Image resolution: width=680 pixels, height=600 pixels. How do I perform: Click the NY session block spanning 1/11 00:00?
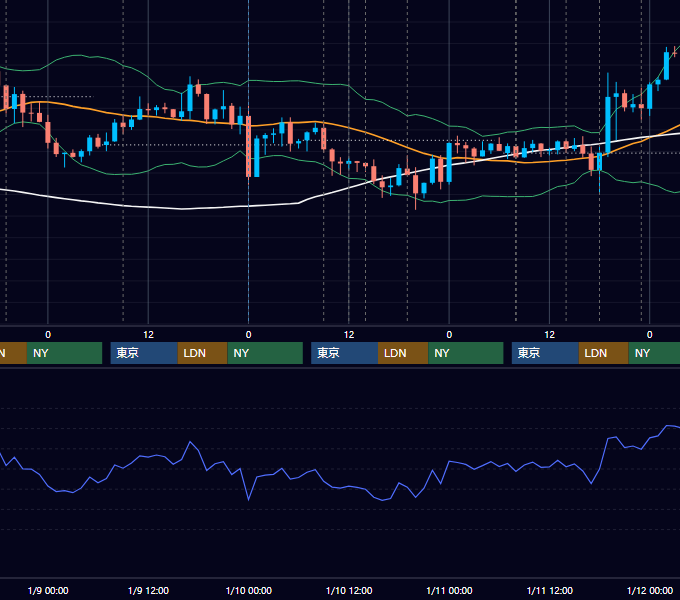(x=466, y=353)
